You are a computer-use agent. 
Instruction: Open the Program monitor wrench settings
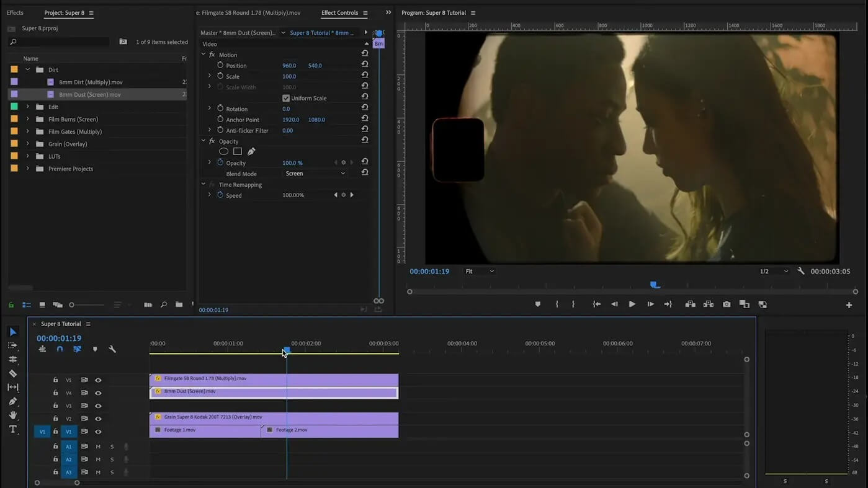coord(801,271)
